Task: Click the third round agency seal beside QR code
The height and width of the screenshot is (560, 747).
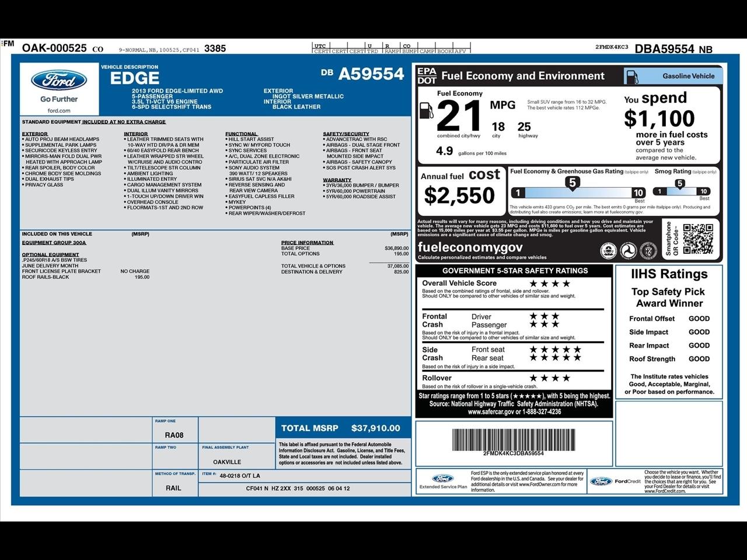Action: coord(648,250)
